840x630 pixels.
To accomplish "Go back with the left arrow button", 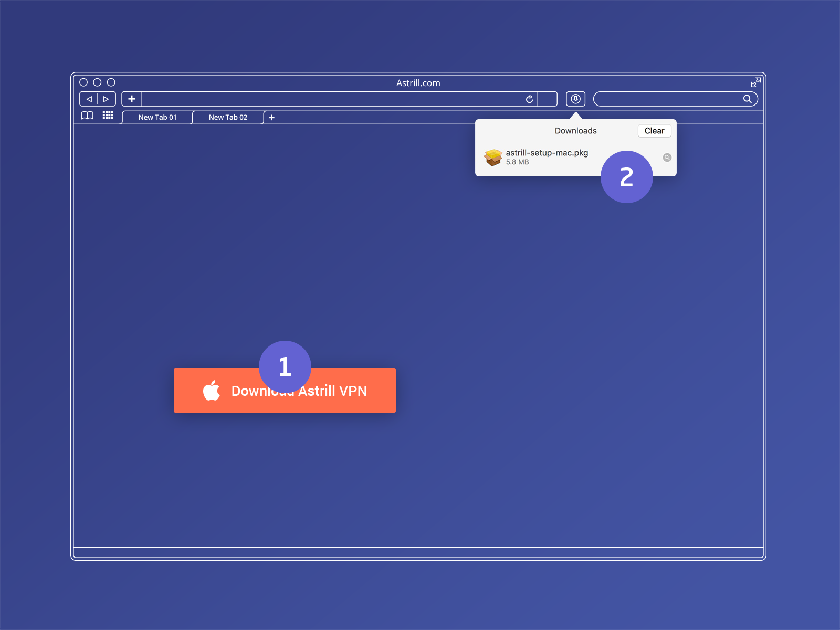I will tap(89, 99).
